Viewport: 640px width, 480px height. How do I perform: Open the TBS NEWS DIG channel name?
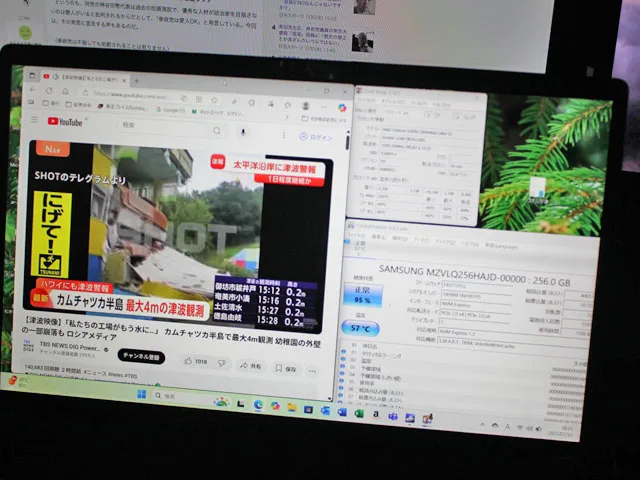tap(70, 347)
